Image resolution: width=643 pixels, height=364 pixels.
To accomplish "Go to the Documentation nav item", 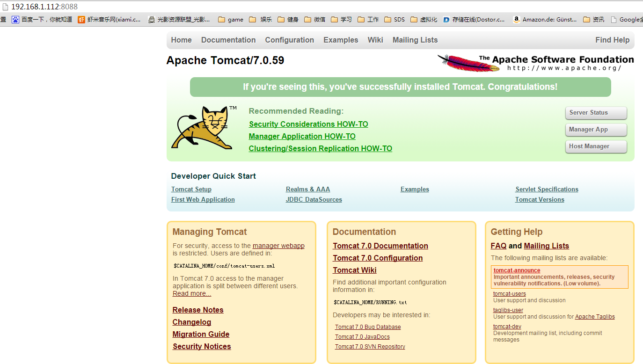I will pos(228,40).
